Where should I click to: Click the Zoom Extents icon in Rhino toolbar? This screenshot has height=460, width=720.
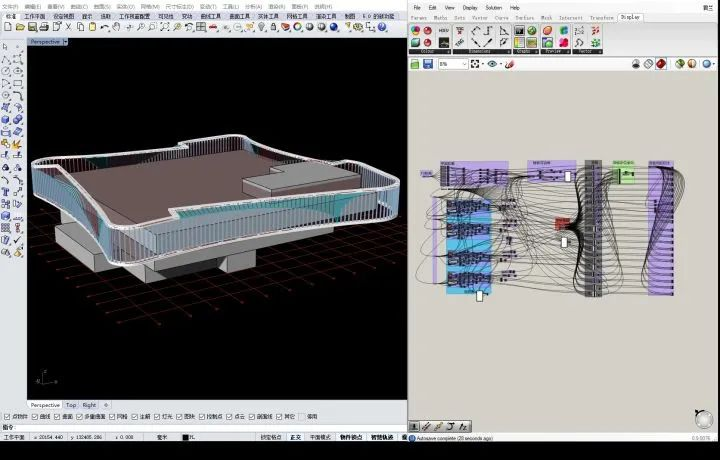(x=164, y=27)
